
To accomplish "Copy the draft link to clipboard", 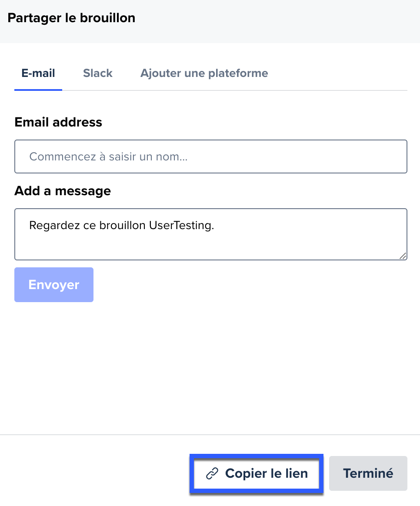I will (x=257, y=473).
